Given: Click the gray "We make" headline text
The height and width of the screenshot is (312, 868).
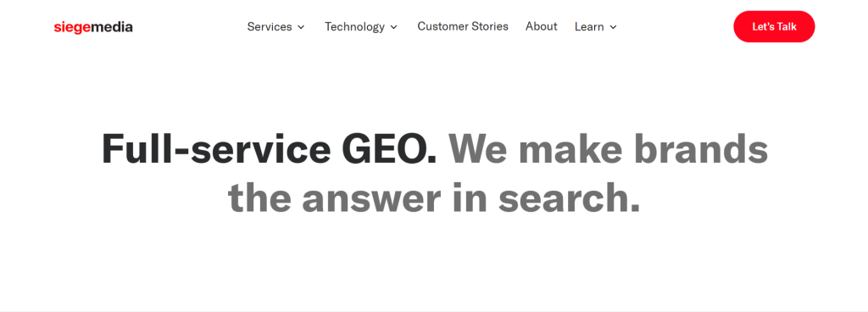Looking at the screenshot, I should [x=537, y=149].
